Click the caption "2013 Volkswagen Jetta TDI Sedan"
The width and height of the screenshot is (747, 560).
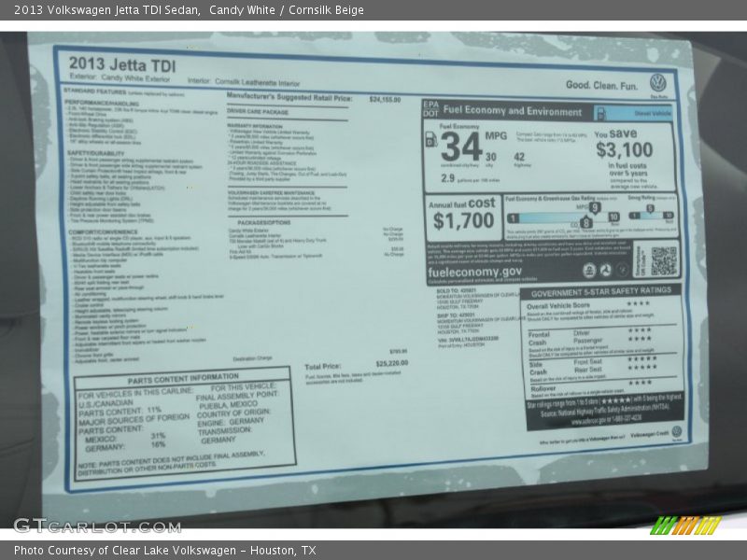tap(106, 10)
